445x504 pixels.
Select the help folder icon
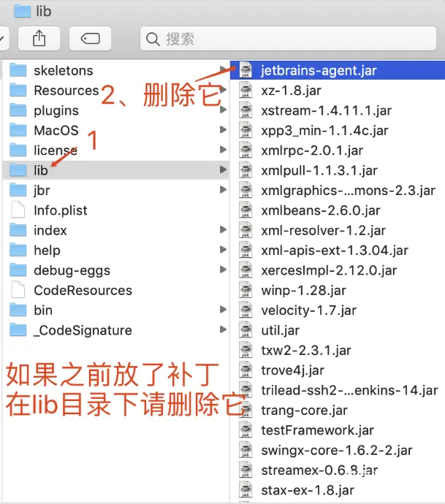point(18,250)
